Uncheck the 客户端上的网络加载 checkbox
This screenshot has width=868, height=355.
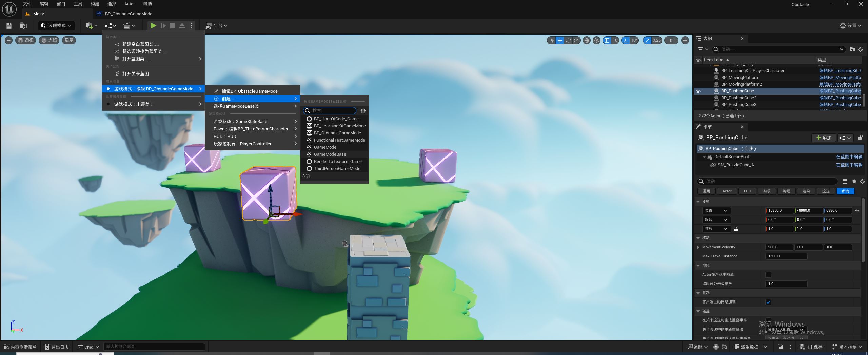[768, 302]
